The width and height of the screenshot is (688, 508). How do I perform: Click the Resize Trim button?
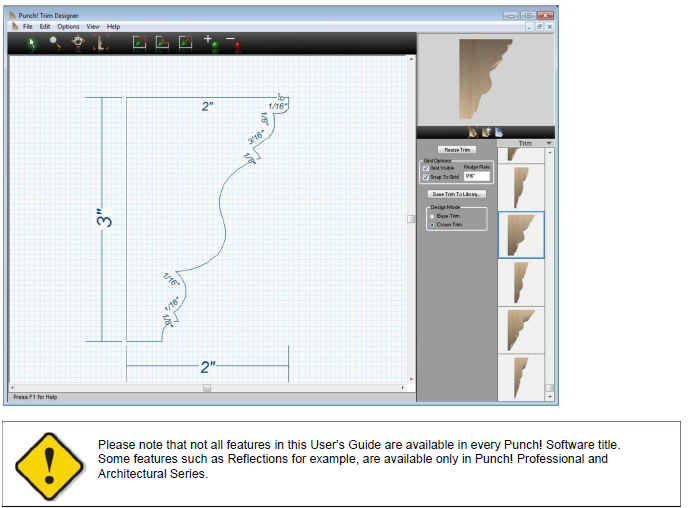[457, 150]
